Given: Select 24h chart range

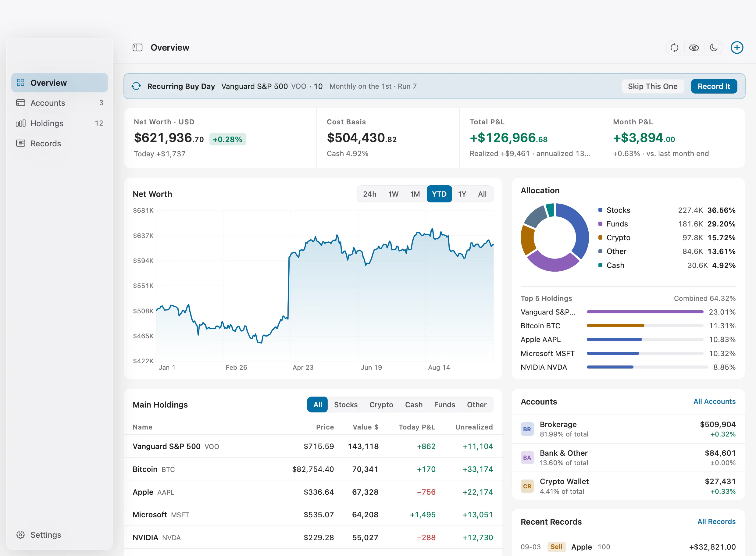Looking at the screenshot, I should point(369,194).
